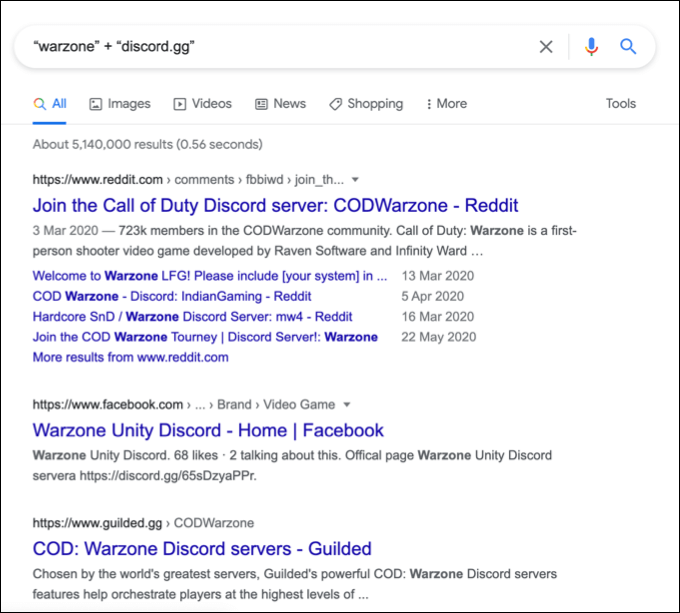Open Join the COD Warzone Tourney link

pos(205,337)
